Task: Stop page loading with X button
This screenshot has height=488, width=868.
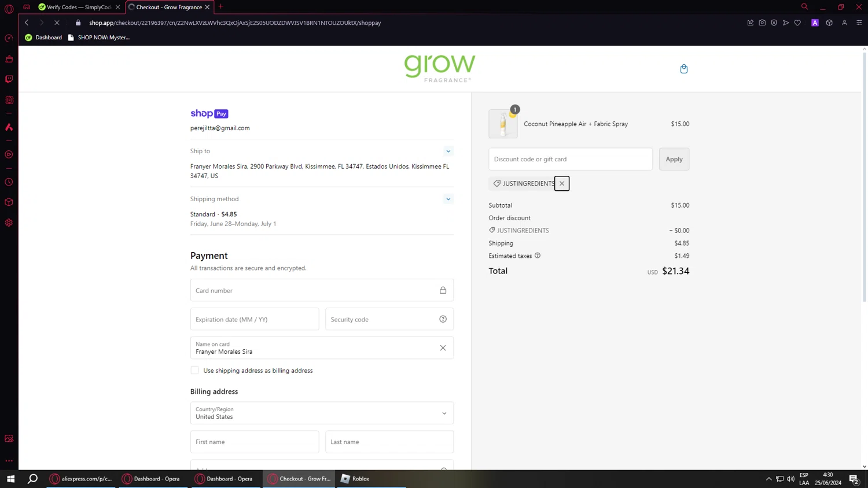Action: pyautogui.click(x=57, y=23)
